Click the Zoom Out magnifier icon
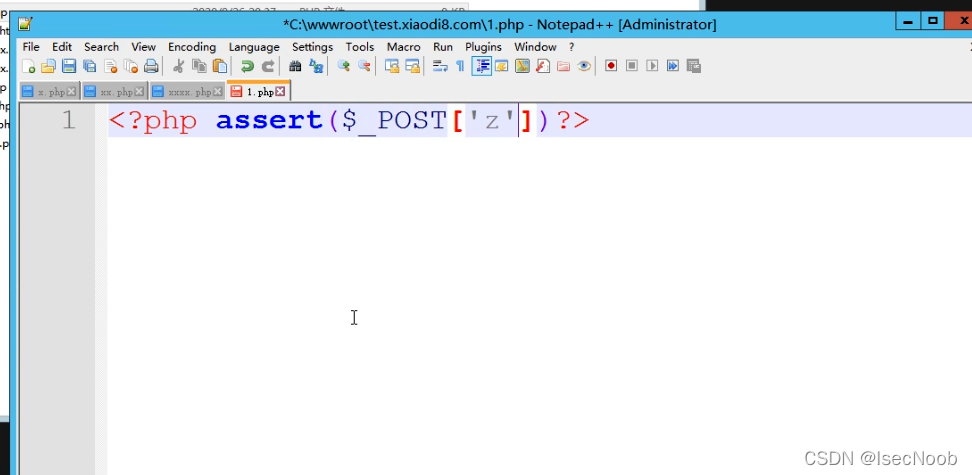This screenshot has height=475, width=972. click(364, 66)
